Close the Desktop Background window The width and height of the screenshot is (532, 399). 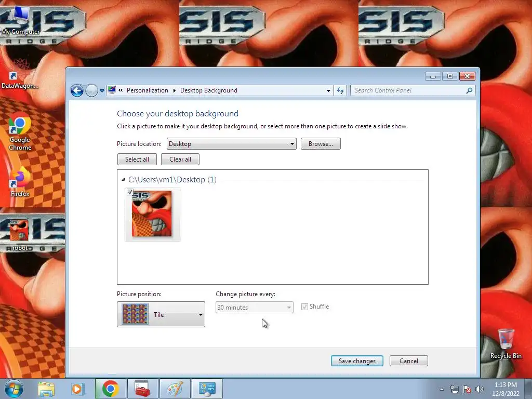pyautogui.click(x=467, y=76)
